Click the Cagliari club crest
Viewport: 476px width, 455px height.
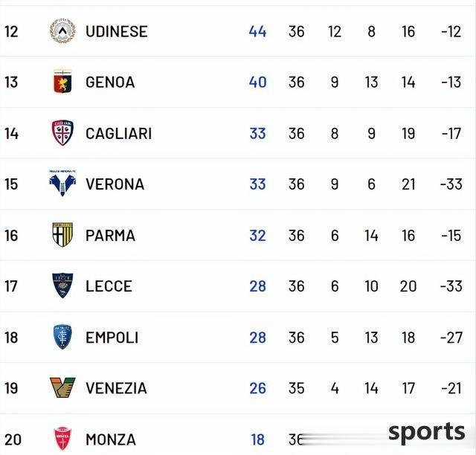62,132
